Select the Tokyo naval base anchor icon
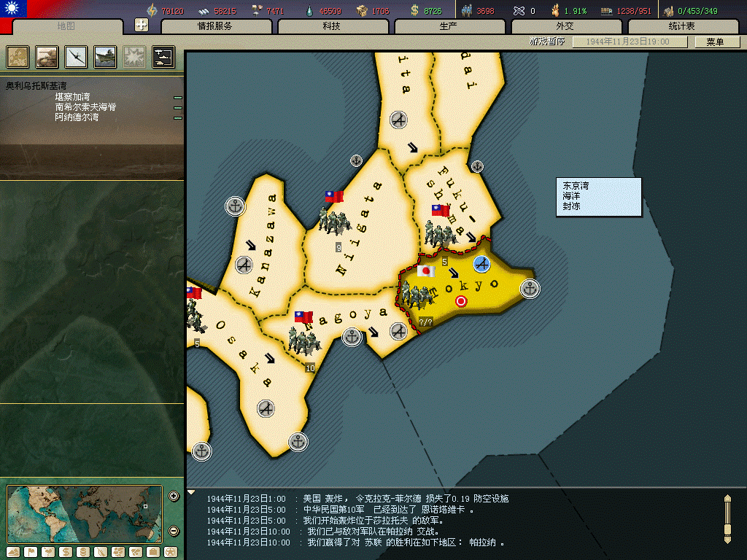This screenshot has height=560, width=747. point(530,289)
